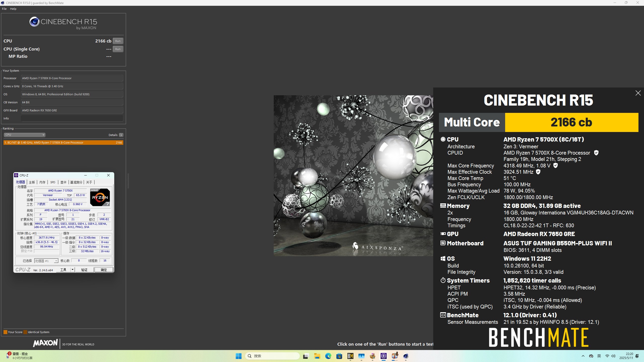Click the Motherboard icon in BenchMate panel
Screen dimensions: 644x362
[443, 243]
